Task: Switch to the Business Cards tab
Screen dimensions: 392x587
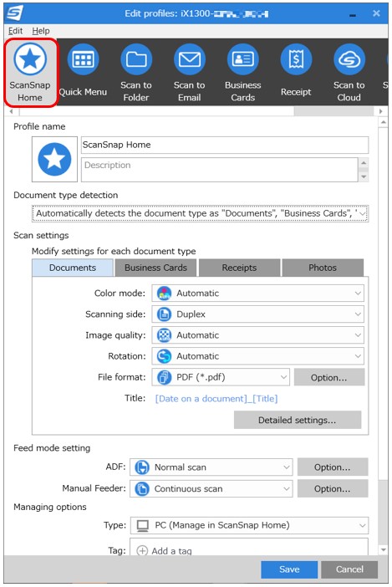Action: coord(155,268)
